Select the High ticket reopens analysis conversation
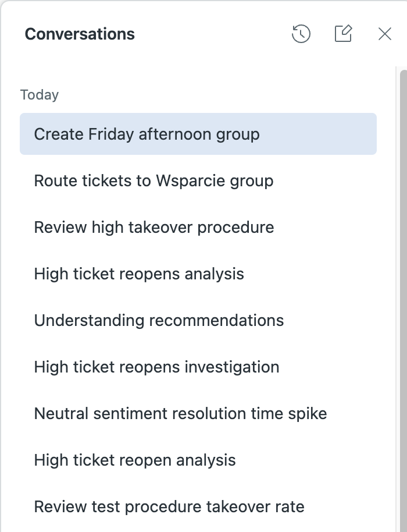This screenshot has height=532, width=407. pos(139,274)
